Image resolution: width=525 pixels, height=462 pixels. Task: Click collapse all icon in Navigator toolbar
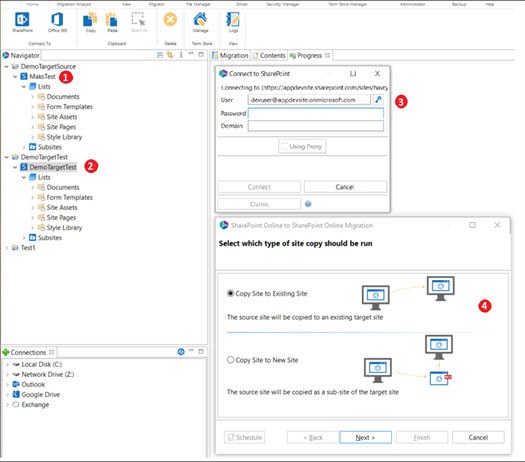160,55
